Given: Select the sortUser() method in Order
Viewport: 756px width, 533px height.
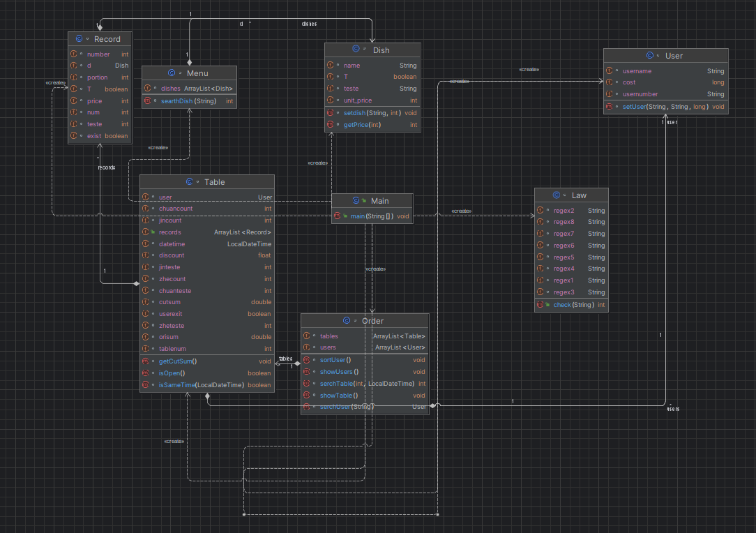Looking at the screenshot, I should pyautogui.click(x=335, y=360).
